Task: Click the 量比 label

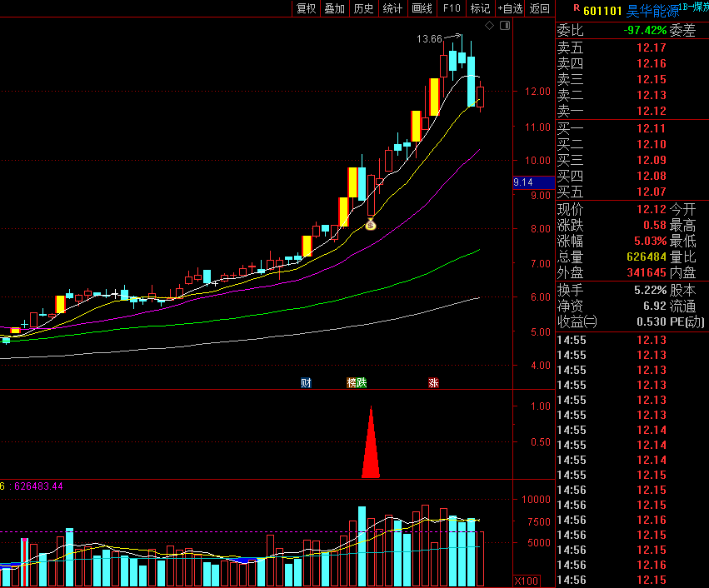Action: click(x=682, y=257)
